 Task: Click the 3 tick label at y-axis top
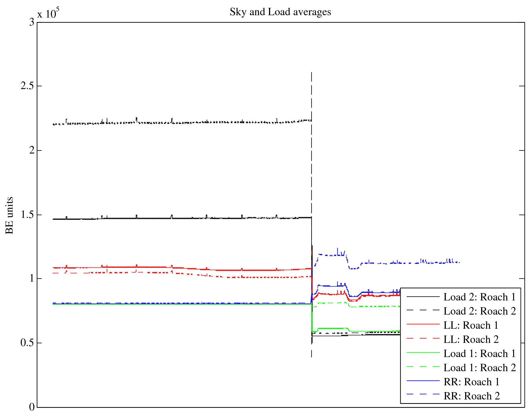[32, 22]
